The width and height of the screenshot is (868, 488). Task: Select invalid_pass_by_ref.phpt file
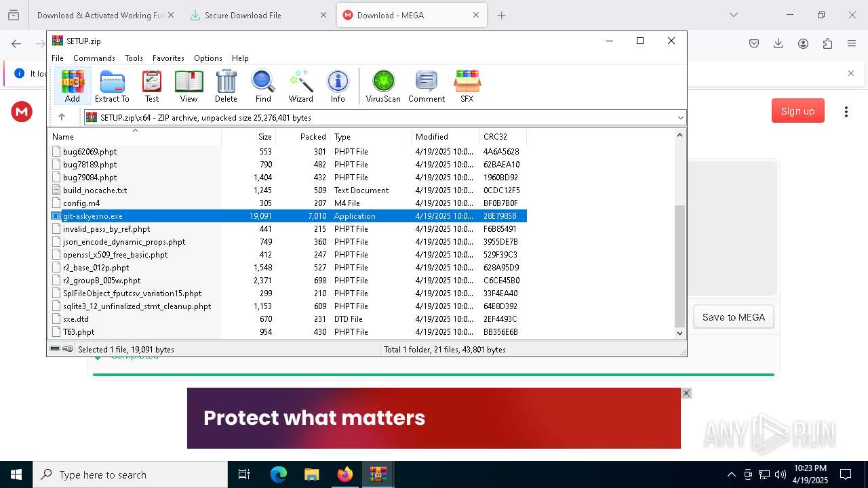288,229
